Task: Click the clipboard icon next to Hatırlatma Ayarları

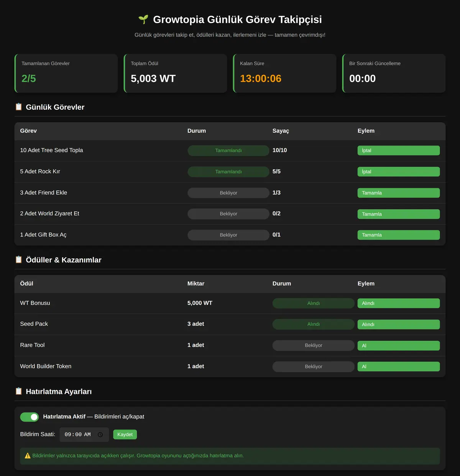Action: pyautogui.click(x=18, y=391)
